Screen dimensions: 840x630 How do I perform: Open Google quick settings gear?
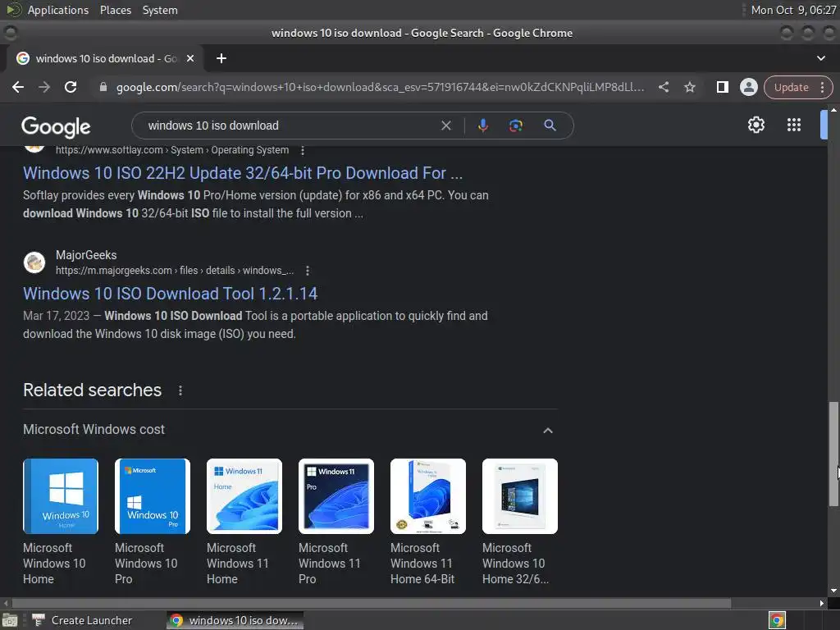756,126
